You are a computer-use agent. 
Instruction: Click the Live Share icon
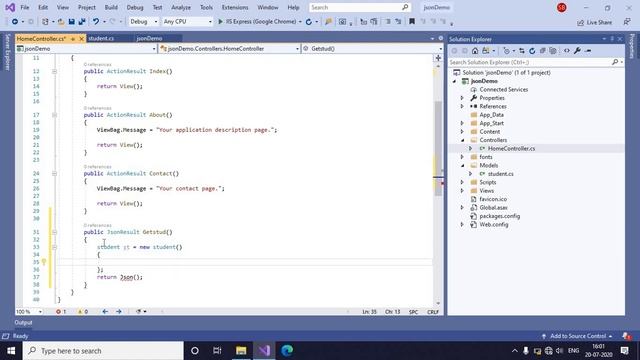tap(580, 22)
